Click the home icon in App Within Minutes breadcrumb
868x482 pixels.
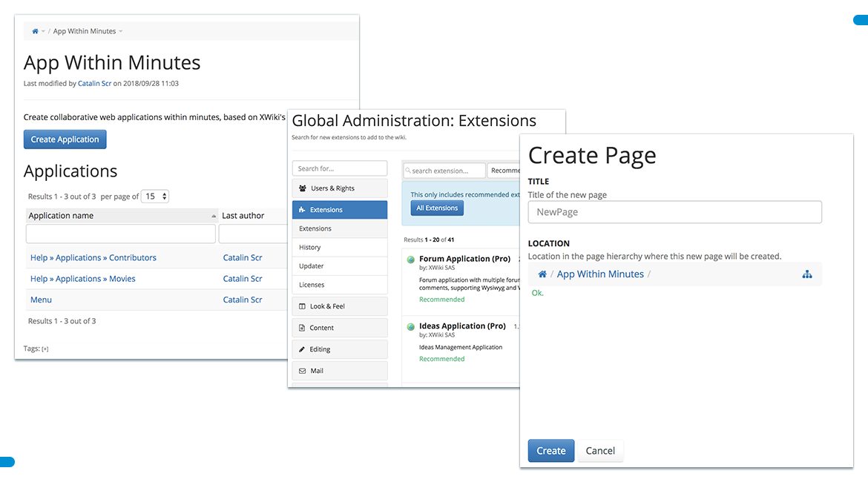pos(35,32)
